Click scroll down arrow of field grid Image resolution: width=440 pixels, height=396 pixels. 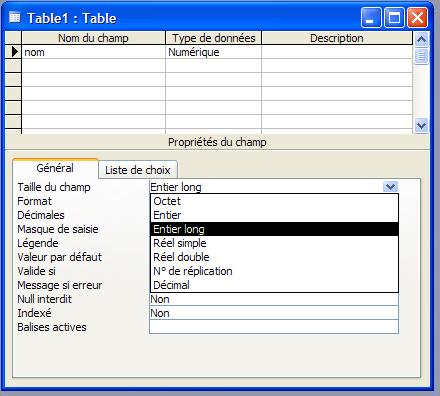tap(421, 126)
